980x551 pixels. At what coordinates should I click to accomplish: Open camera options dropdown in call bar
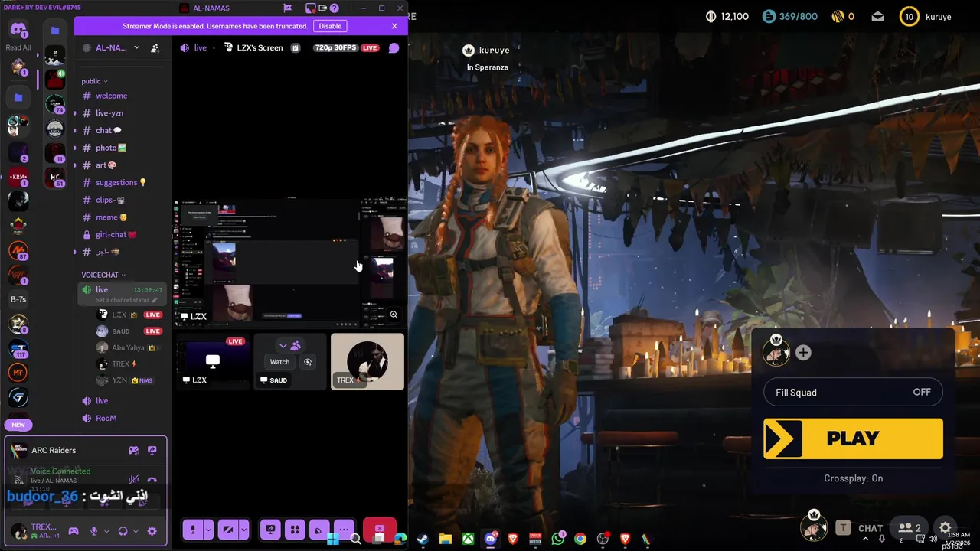coord(243,529)
